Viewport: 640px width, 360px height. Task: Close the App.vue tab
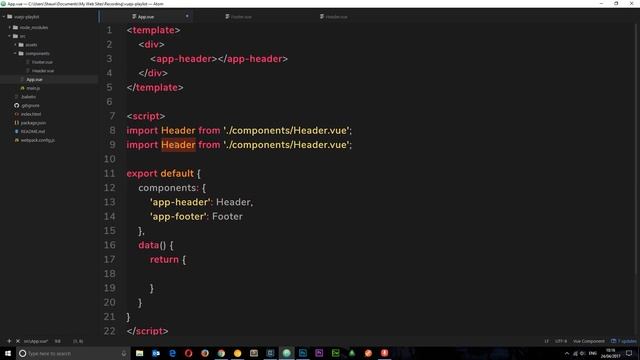coord(187,16)
